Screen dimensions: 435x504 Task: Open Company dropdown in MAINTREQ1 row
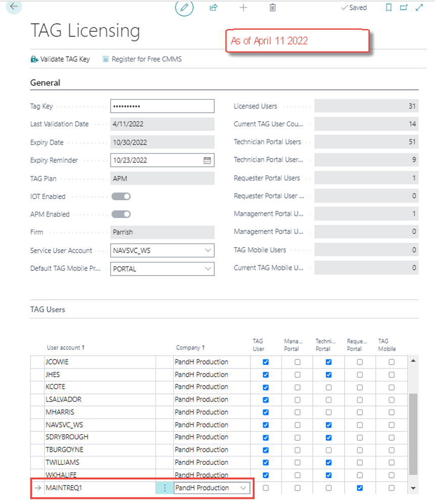[243, 488]
